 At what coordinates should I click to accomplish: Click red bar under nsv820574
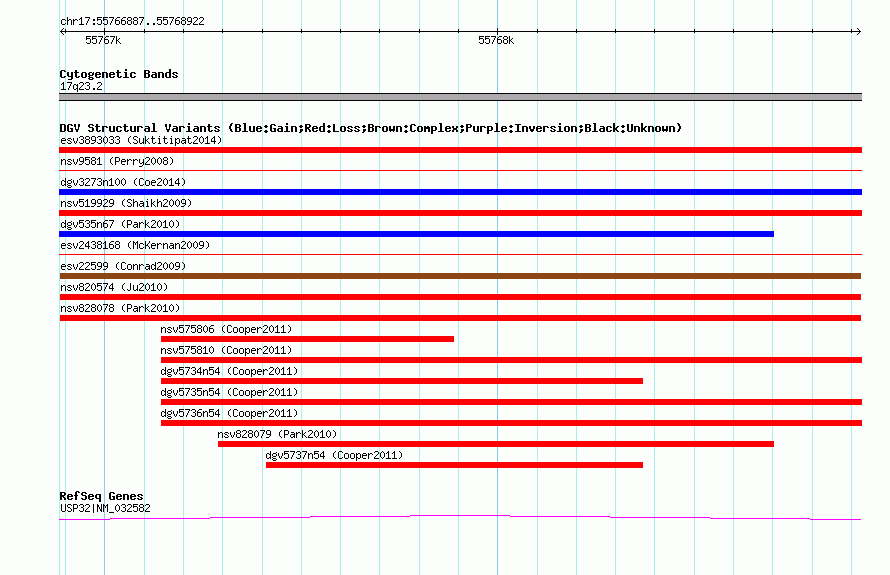[460, 297]
